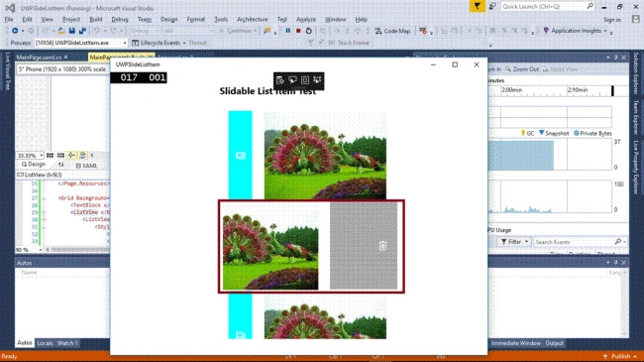Click the timeline position marker near 2:10min
This screenshot has height=362, width=644.
tap(612, 90)
